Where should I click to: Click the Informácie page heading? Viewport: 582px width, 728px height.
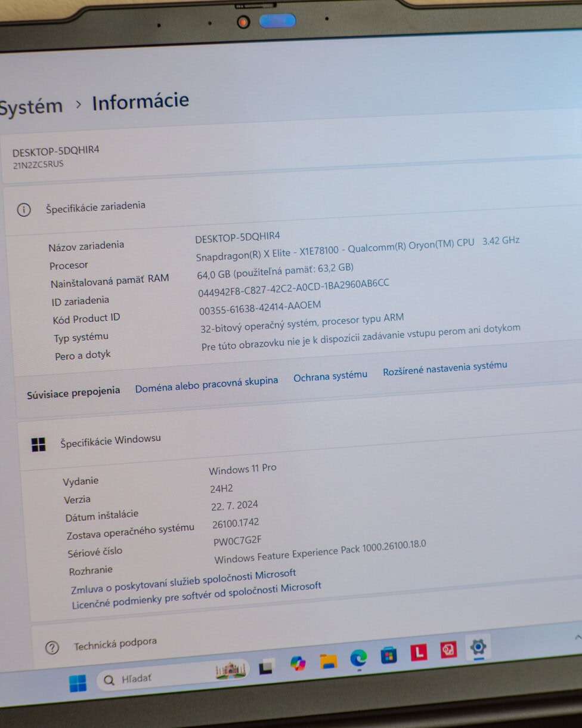141,101
